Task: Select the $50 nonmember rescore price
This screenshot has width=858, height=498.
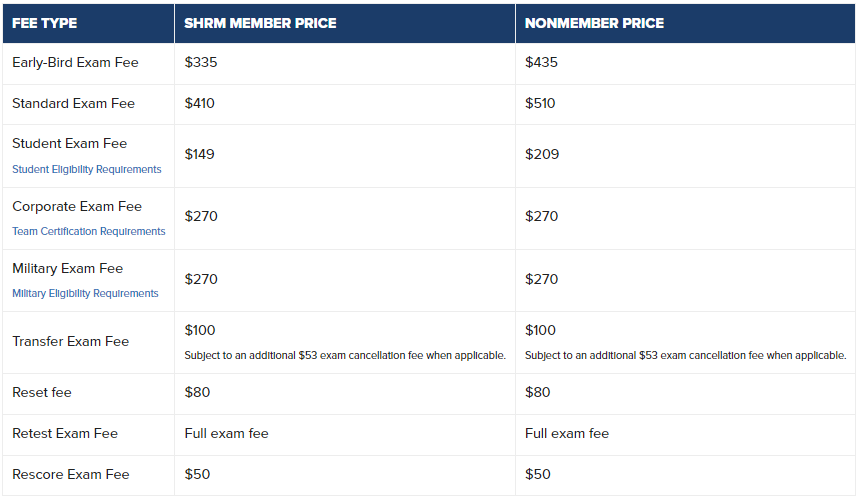Action: point(537,474)
